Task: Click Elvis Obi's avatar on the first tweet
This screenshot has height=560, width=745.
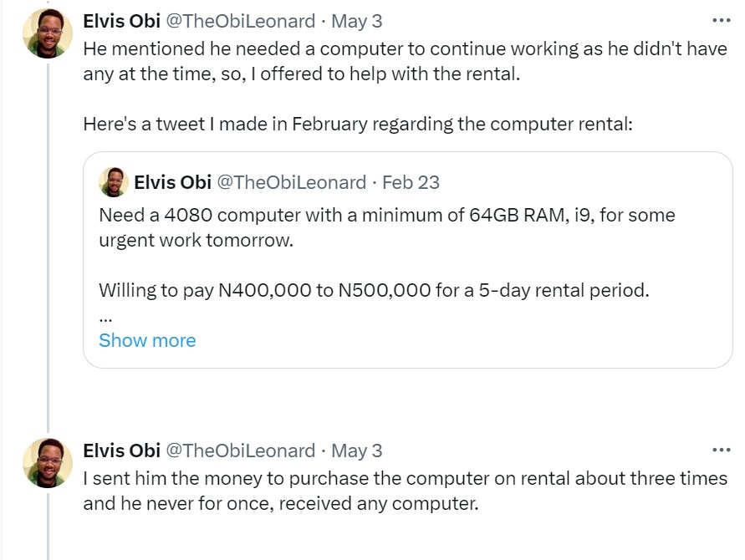Action: point(48,34)
